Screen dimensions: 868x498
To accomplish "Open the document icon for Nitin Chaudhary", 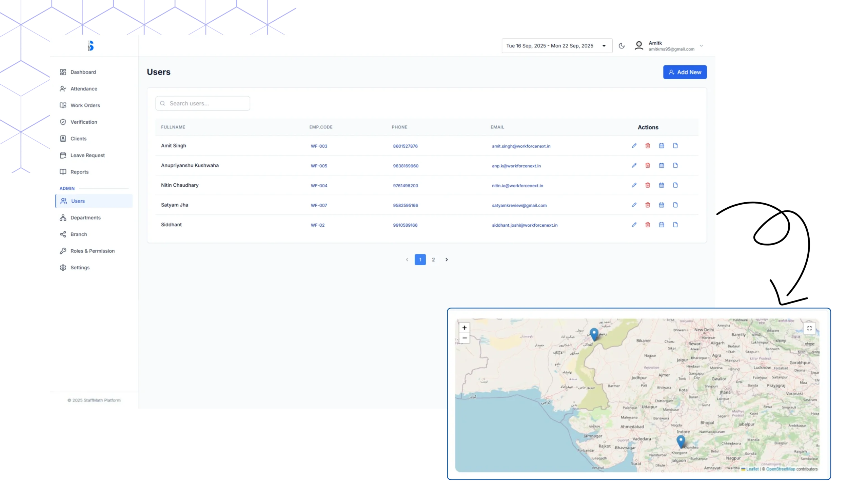I will (675, 185).
